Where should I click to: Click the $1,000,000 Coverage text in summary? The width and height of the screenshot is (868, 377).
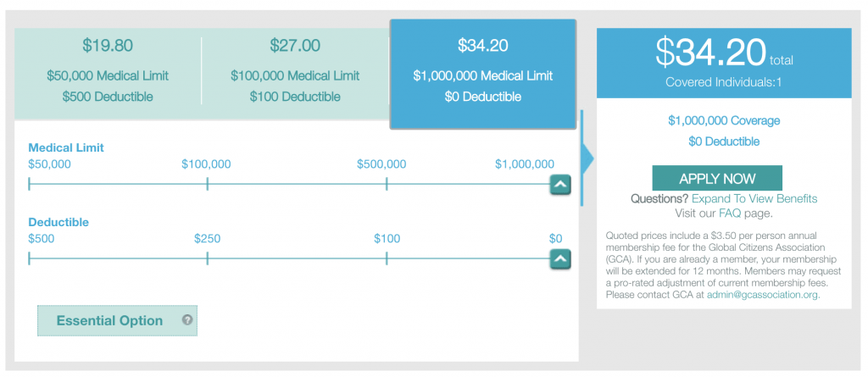[x=724, y=120]
